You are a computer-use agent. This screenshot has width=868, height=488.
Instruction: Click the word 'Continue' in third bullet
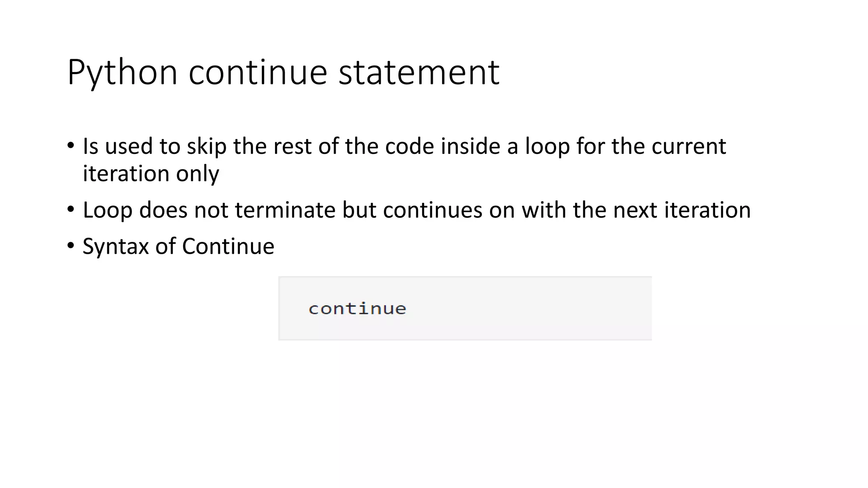(x=228, y=246)
